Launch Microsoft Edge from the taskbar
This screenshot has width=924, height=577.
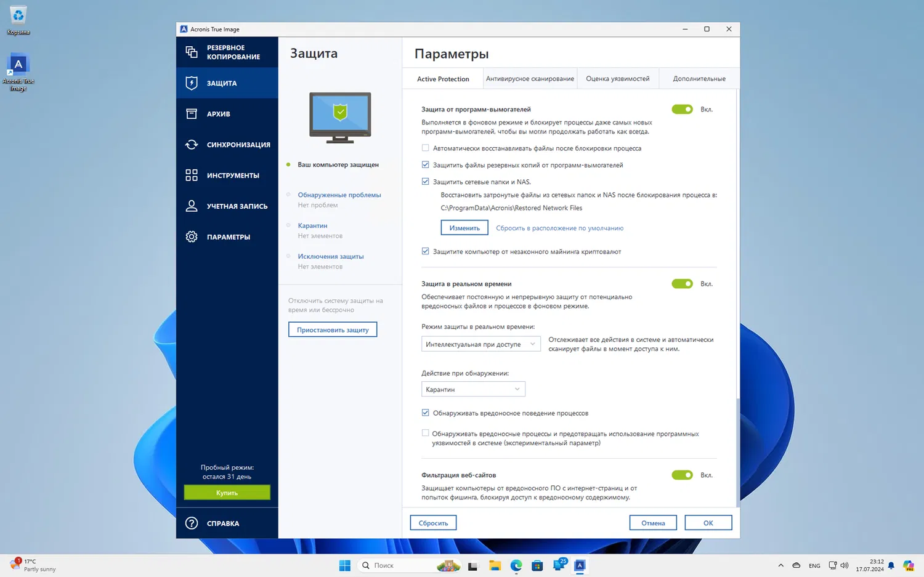tap(516, 565)
